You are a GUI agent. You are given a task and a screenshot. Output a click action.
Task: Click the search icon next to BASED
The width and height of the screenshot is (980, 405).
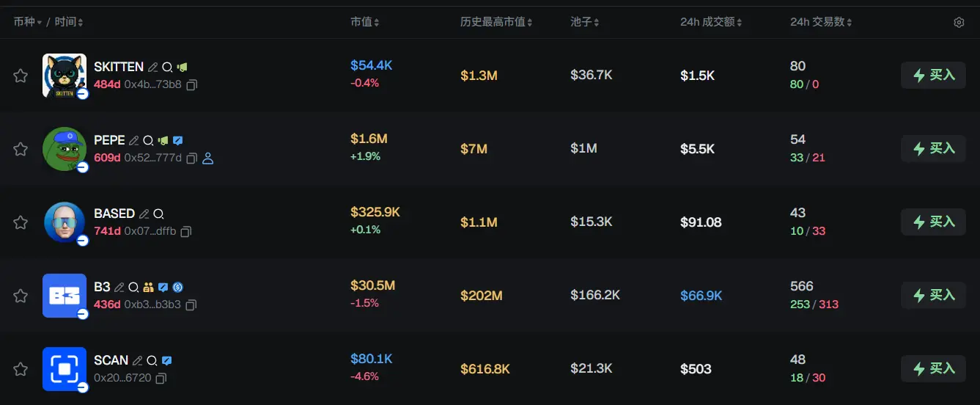159,214
